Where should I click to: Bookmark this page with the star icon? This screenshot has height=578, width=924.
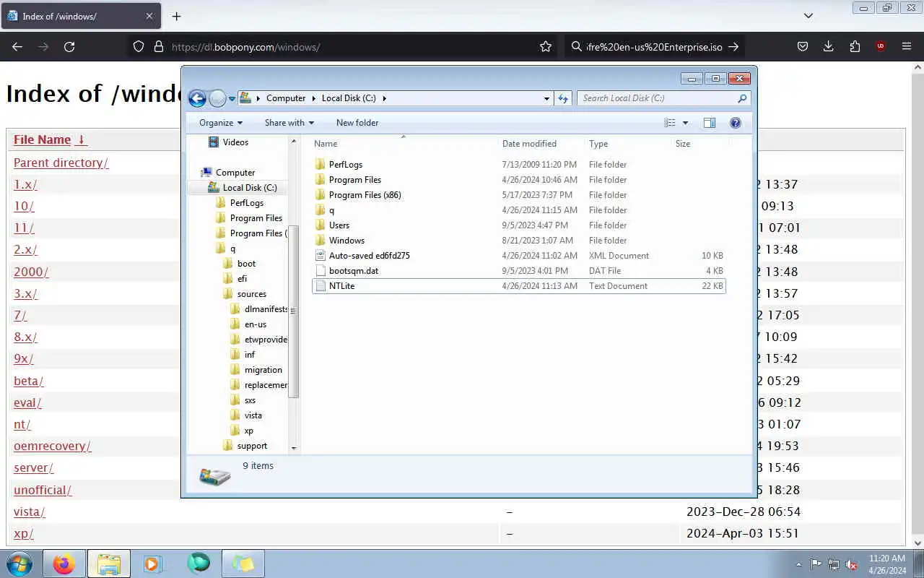[546, 46]
